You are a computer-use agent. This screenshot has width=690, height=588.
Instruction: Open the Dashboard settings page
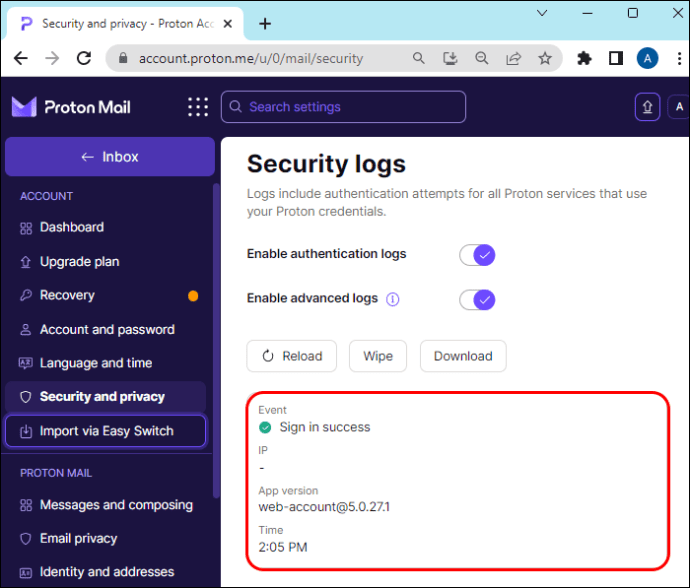(x=71, y=227)
